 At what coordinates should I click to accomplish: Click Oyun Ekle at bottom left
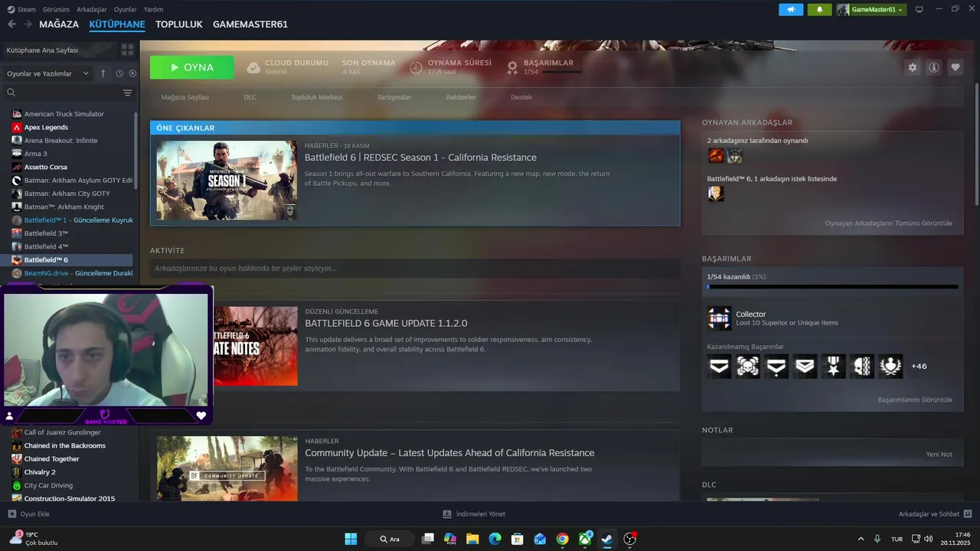pyautogui.click(x=28, y=514)
